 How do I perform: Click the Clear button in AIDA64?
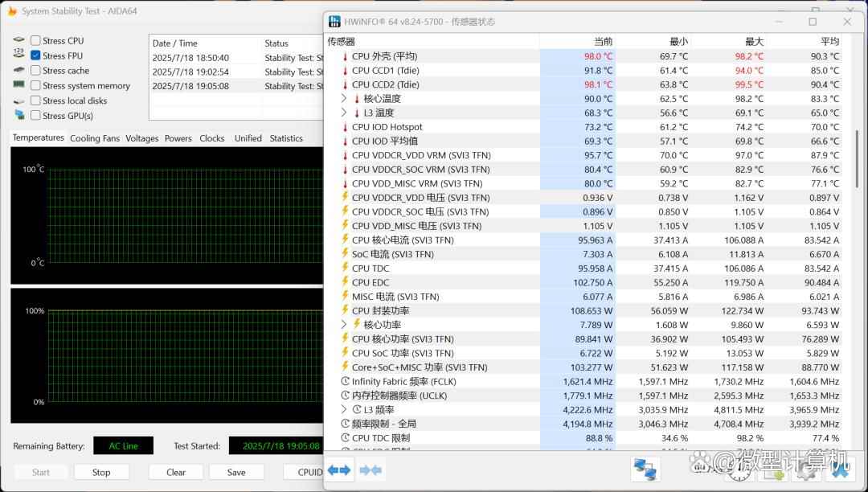pyautogui.click(x=176, y=472)
